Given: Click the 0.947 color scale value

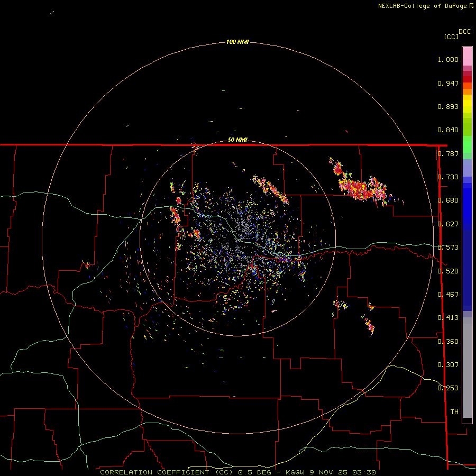Looking at the screenshot, I should (448, 83).
